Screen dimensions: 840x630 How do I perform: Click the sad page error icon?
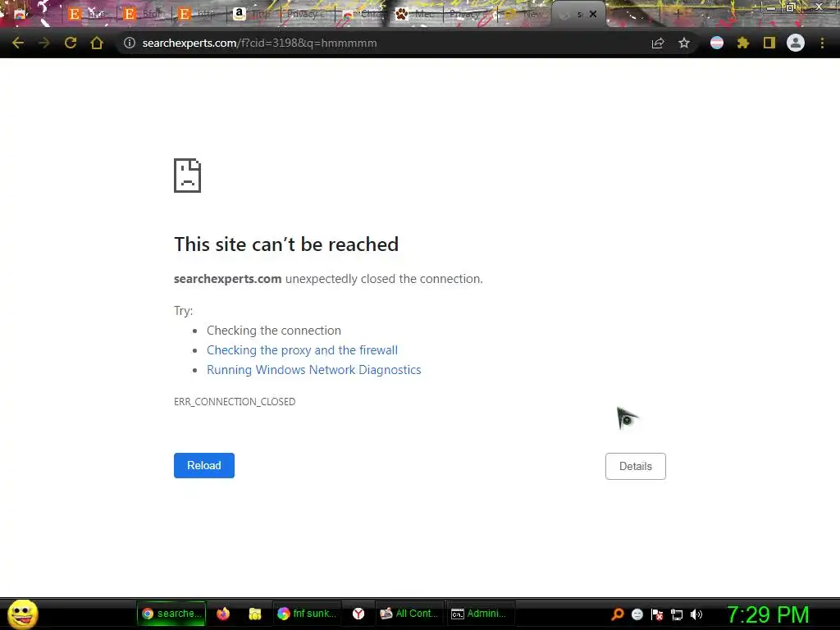(188, 176)
